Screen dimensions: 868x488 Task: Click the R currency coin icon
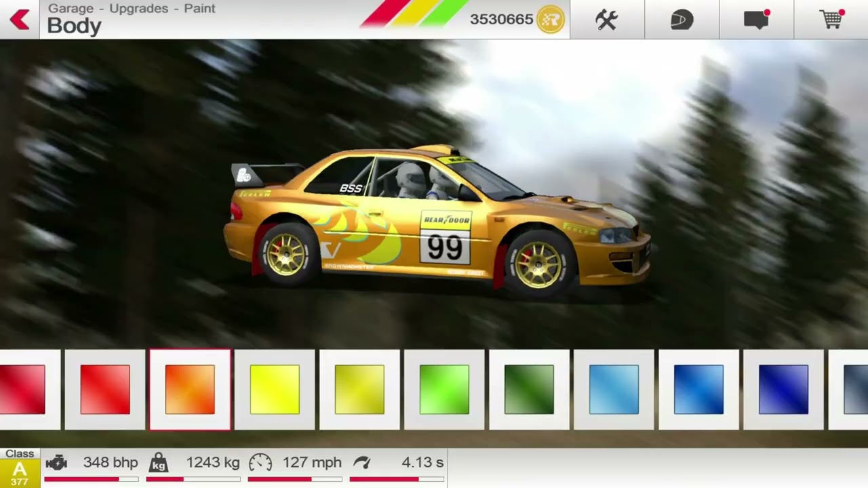[549, 19]
